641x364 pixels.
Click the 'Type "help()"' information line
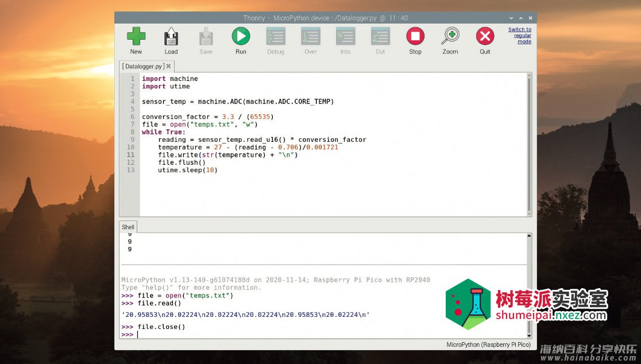tap(191, 288)
